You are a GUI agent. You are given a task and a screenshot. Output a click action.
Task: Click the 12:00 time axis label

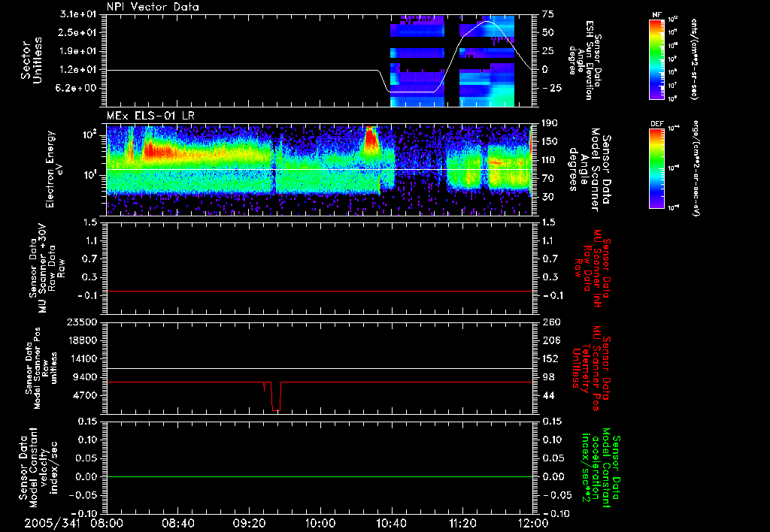click(x=533, y=523)
